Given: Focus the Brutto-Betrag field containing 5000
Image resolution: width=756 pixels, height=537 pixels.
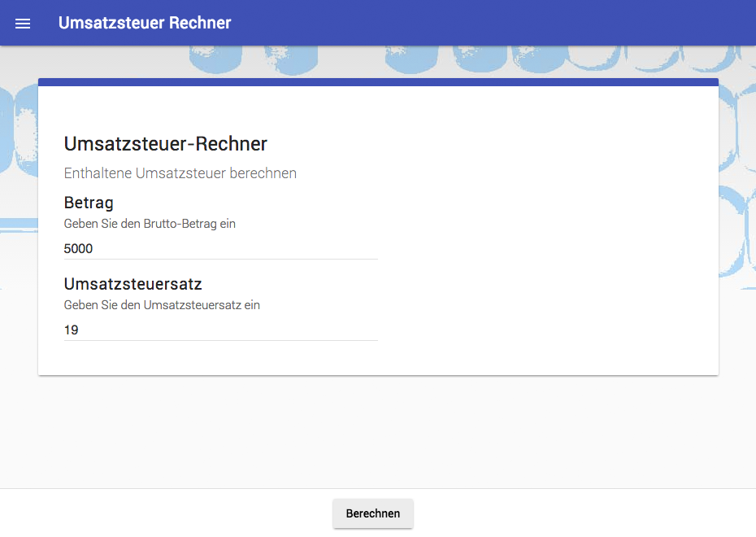Looking at the screenshot, I should [221, 248].
